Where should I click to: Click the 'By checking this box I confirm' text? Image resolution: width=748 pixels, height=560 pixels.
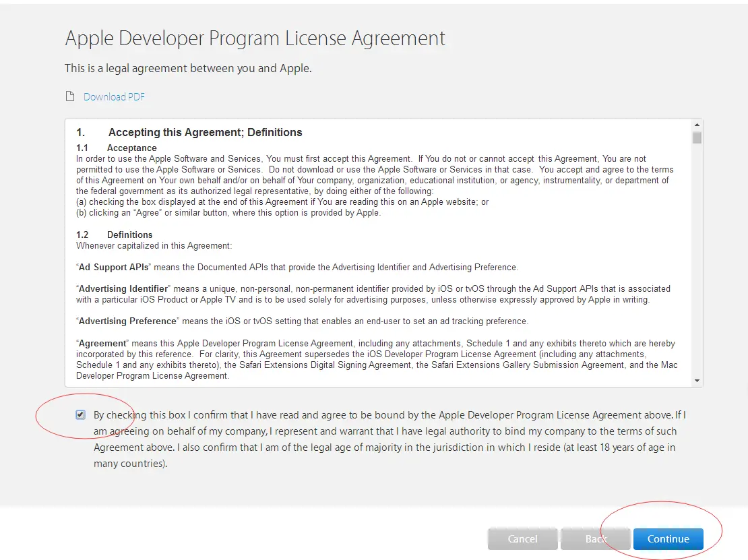click(x=389, y=439)
